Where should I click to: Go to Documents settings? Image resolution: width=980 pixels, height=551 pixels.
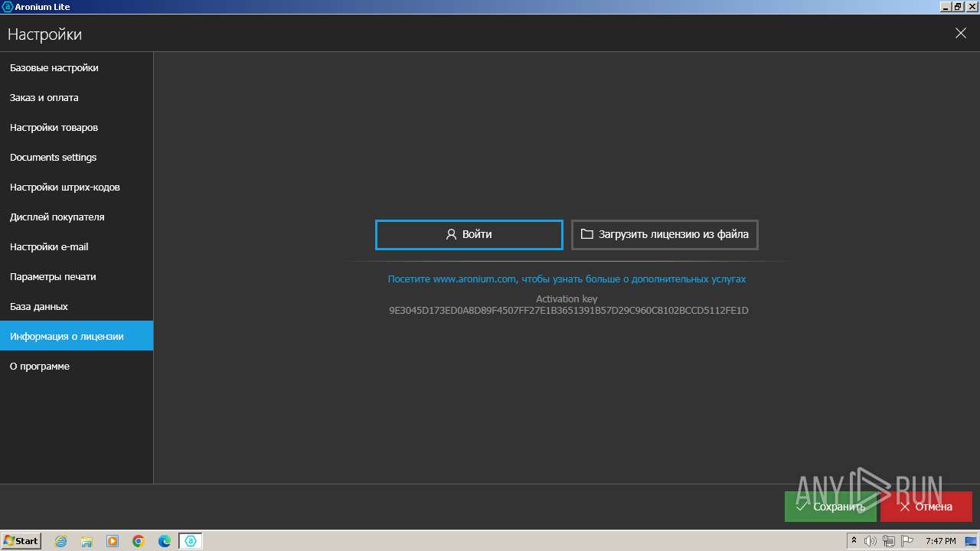[77, 157]
